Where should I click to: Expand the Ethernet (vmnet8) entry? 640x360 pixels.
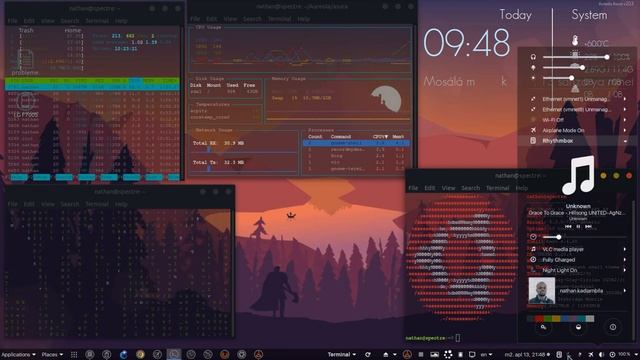(x=578, y=109)
